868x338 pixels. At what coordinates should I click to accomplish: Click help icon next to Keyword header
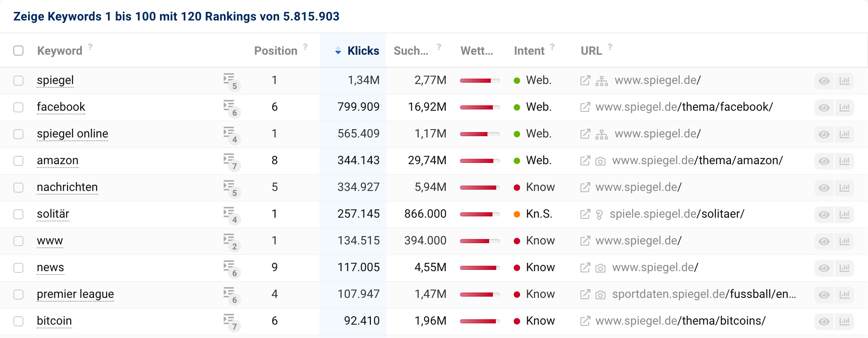click(90, 47)
